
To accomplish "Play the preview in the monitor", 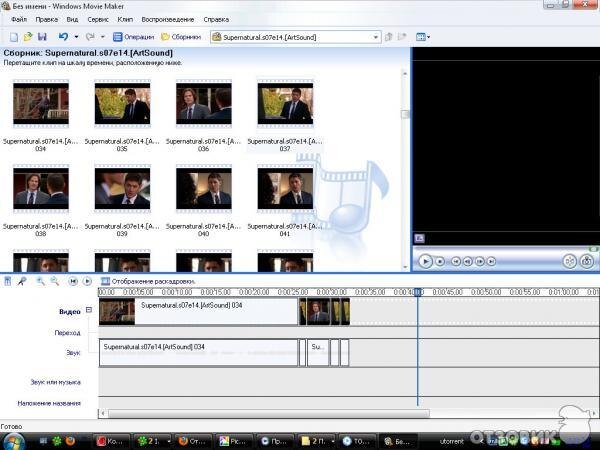I will click(425, 261).
